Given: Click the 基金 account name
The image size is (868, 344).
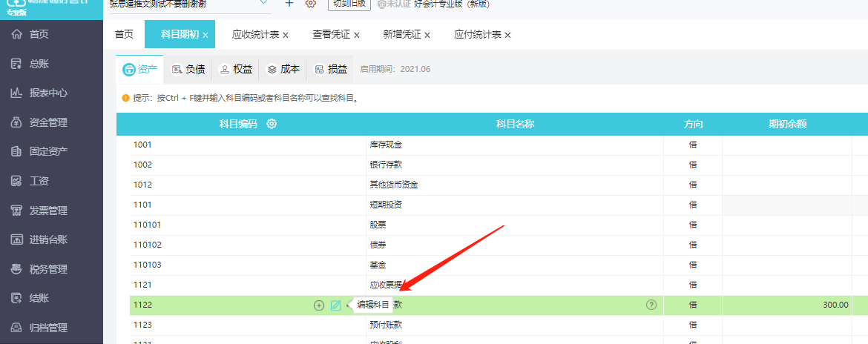Looking at the screenshot, I should click(x=378, y=265).
